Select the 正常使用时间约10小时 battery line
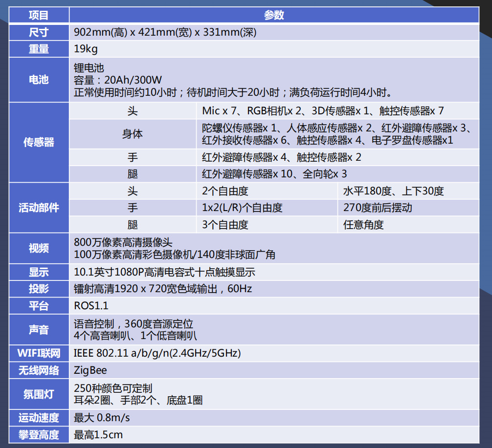This screenshot has width=492, height=448. [233, 92]
